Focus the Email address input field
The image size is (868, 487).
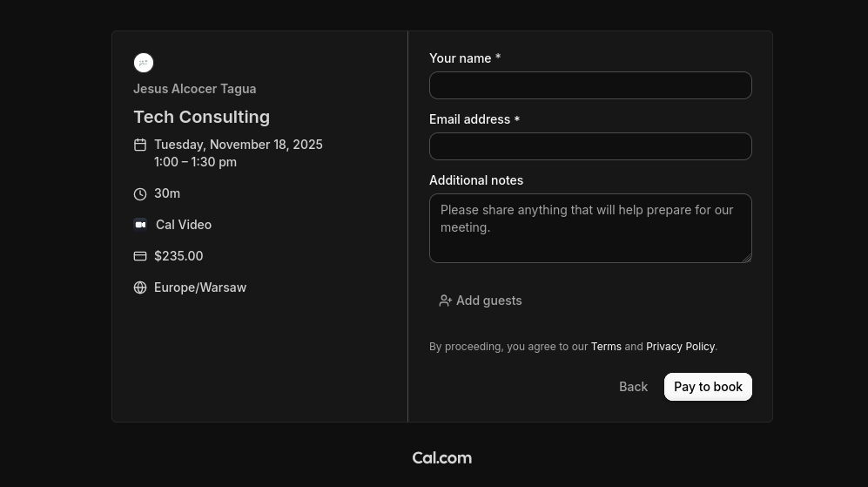pos(590,146)
